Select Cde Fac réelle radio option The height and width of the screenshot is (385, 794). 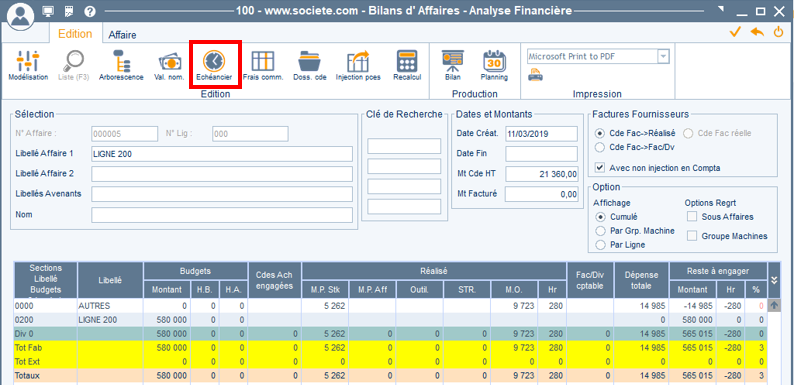click(689, 134)
